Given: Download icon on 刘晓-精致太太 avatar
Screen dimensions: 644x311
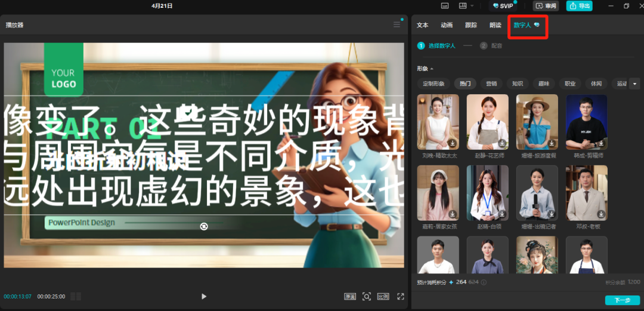Looking at the screenshot, I should coord(453,144).
